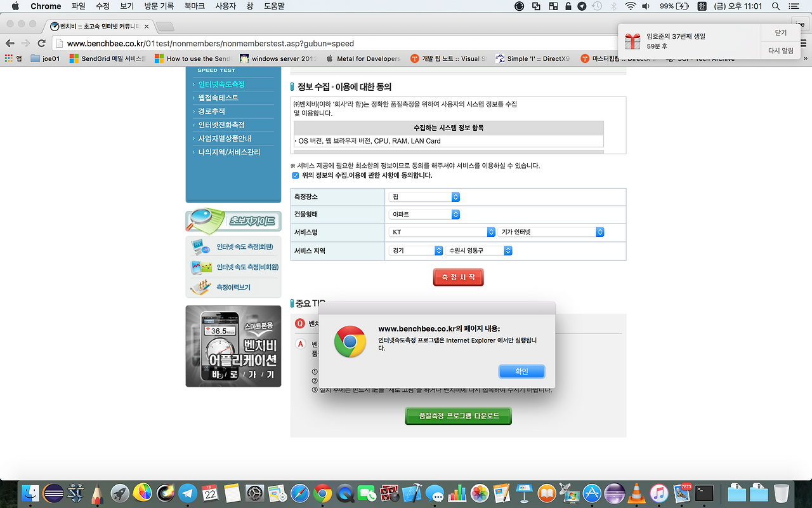Viewport: 812px width, 508px height.
Task: Select the 벤치비 browser tab
Action: (100, 27)
